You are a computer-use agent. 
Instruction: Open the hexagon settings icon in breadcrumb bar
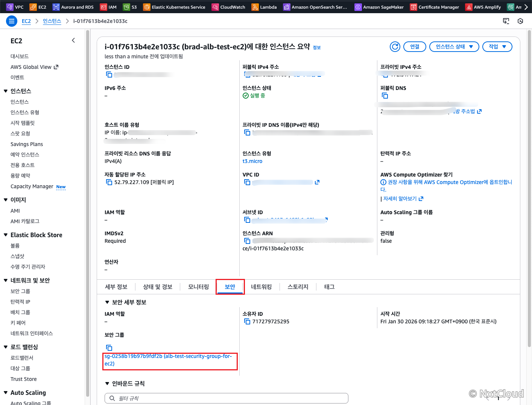(x=520, y=21)
